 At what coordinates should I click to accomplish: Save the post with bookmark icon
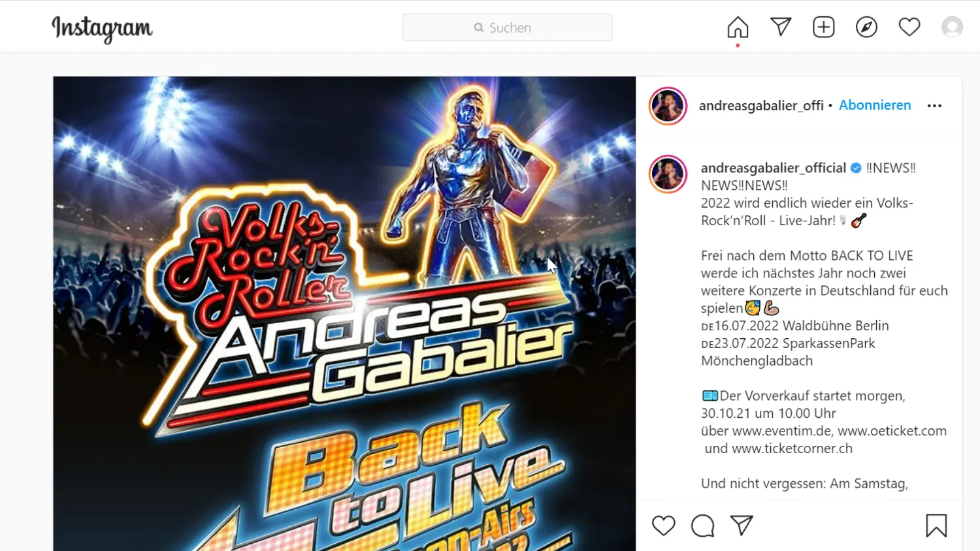click(x=936, y=526)
